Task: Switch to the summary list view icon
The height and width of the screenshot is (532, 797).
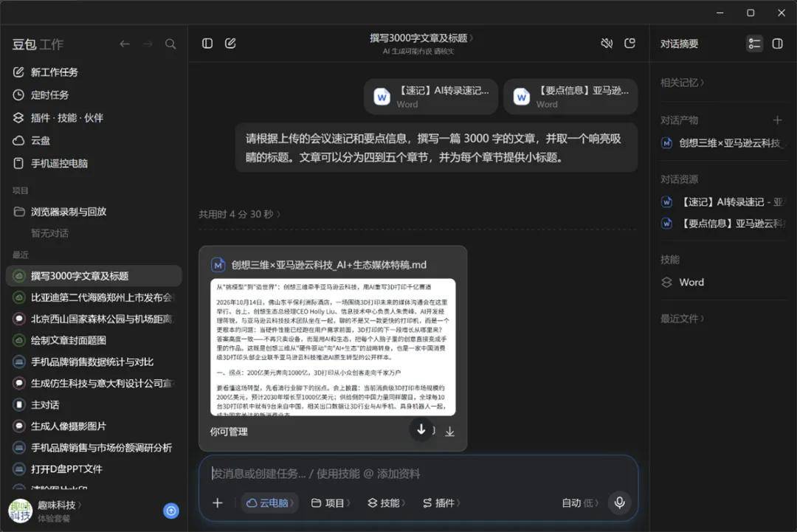Action: [754, 44]
